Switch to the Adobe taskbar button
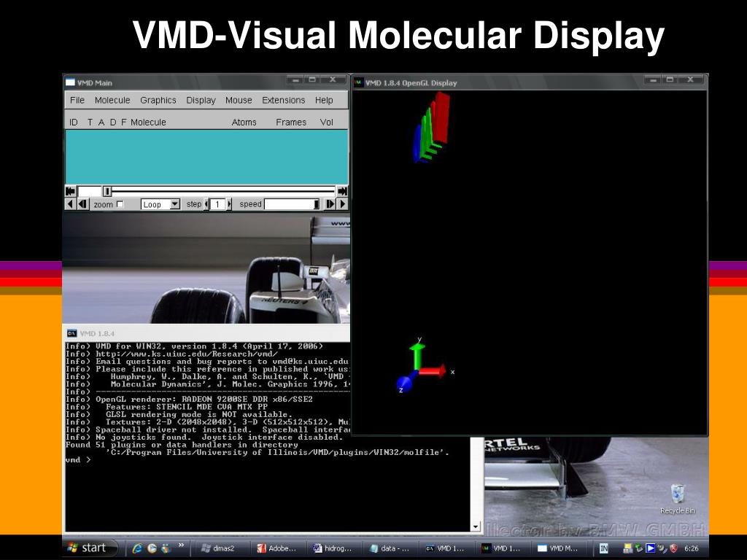Viewport: 747px width, 560px height. (x=276, y=548)
